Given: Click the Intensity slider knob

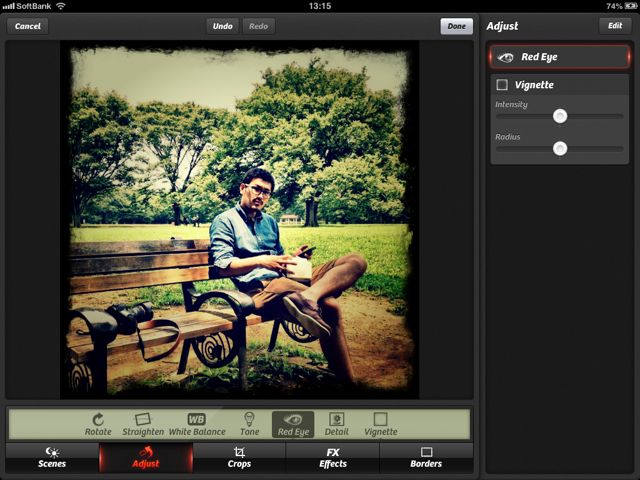Looking at the screenshot, I should click(x=560, y=116).
